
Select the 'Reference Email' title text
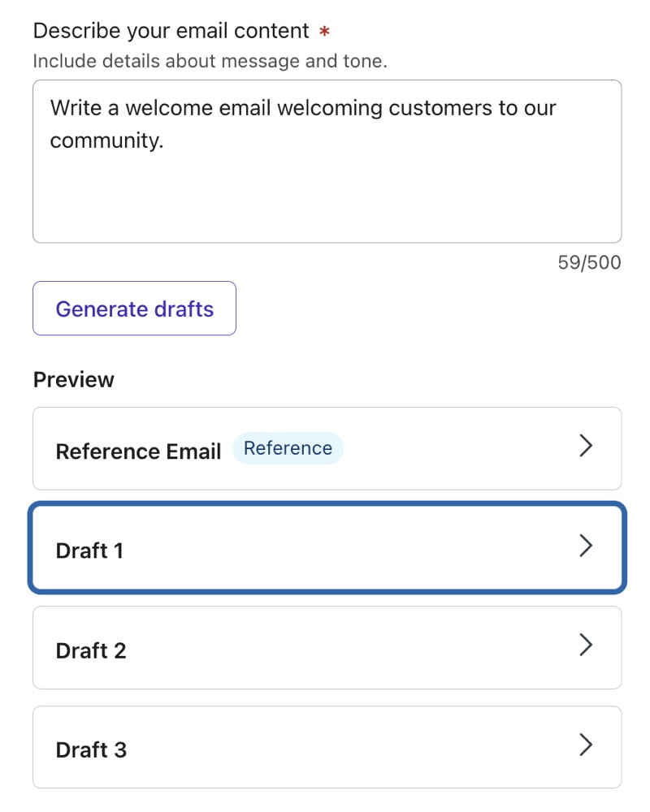pyautogui.click(x=138, y=451)
